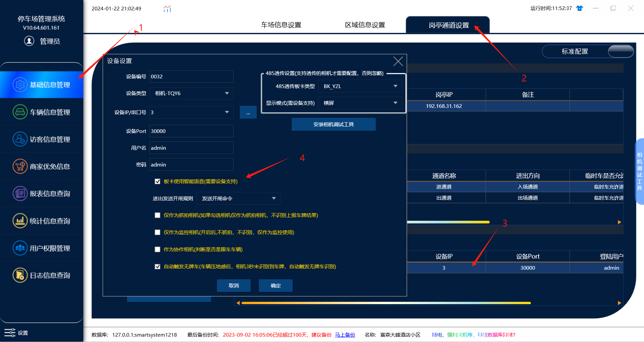The height and width of the screenshot is (342, 644).
Task: Expand the 设备类型 dropdown
Action: click(191, 93)
